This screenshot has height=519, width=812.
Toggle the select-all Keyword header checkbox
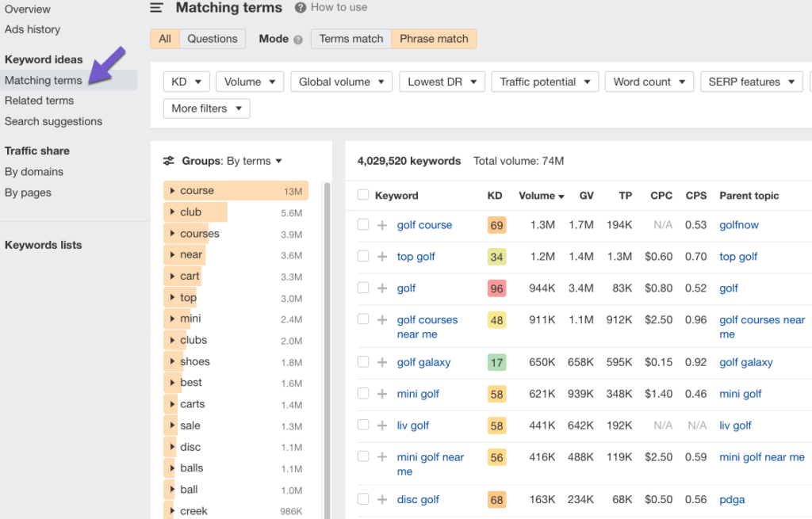[363, 195]
